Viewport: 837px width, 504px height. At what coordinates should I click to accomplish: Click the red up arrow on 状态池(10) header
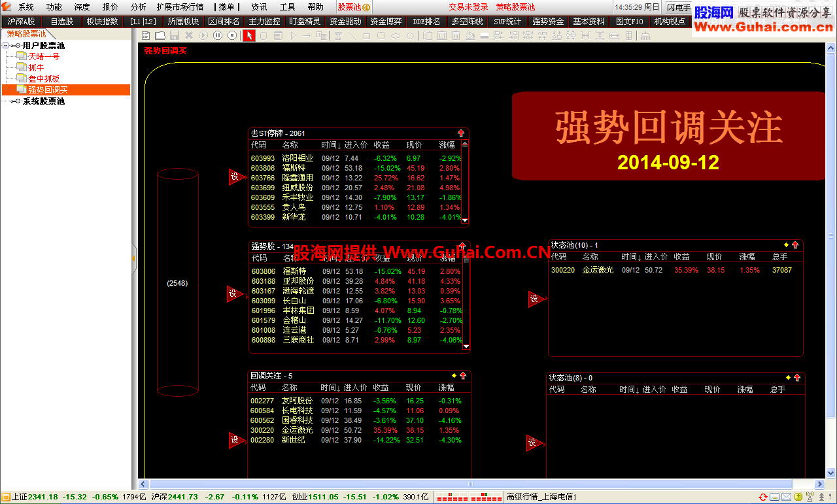coord(795,245)
